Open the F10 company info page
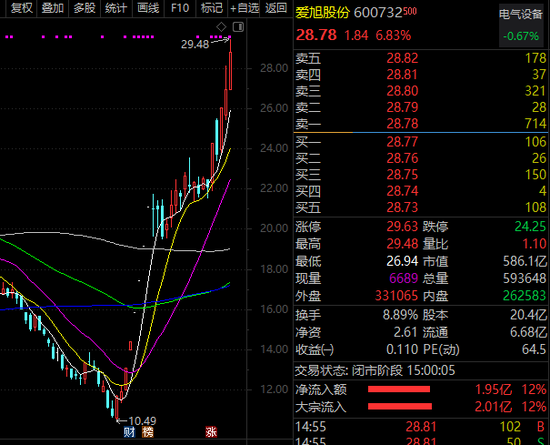The width and height of the screenshot is (550, 445). pos(180,8)
